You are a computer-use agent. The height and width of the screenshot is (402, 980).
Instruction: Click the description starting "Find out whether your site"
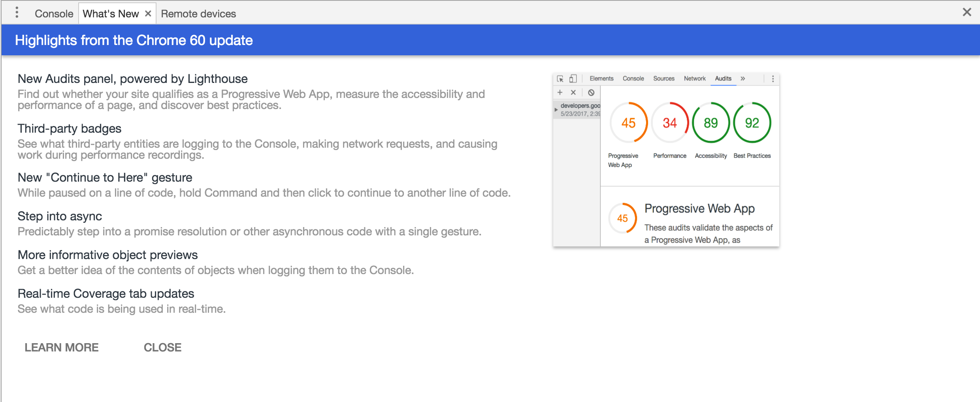(251, 100)
